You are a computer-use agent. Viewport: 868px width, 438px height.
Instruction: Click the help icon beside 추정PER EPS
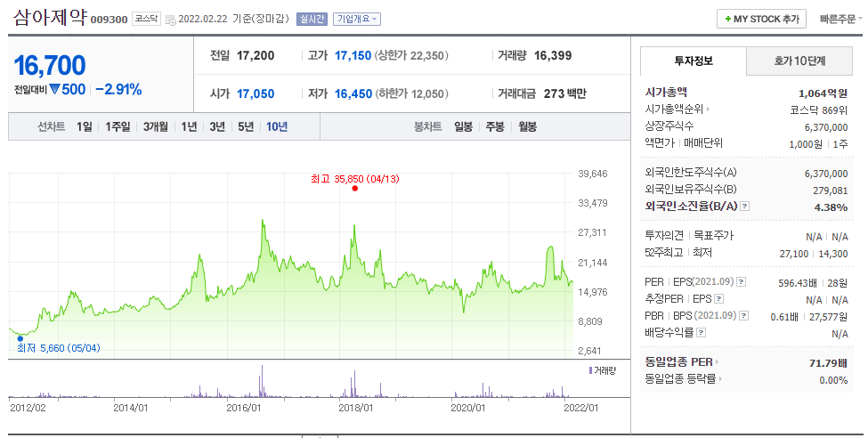[x=718, y=299]
